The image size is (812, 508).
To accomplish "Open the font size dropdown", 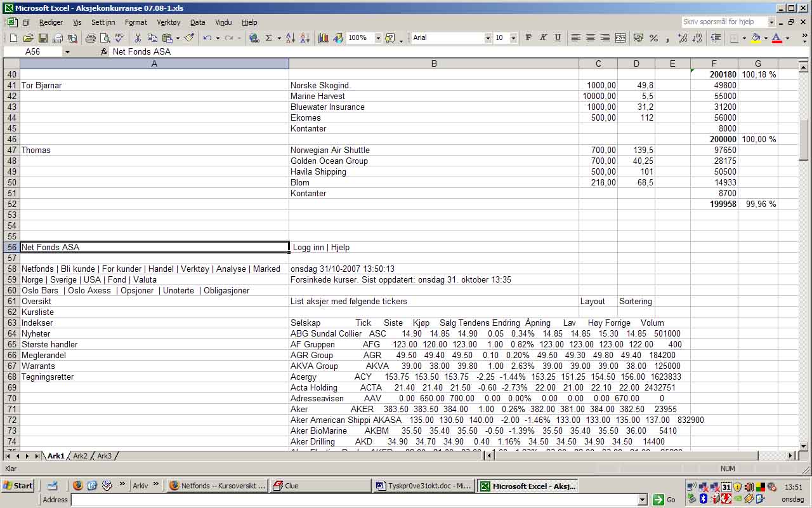I will coord(513,38).
